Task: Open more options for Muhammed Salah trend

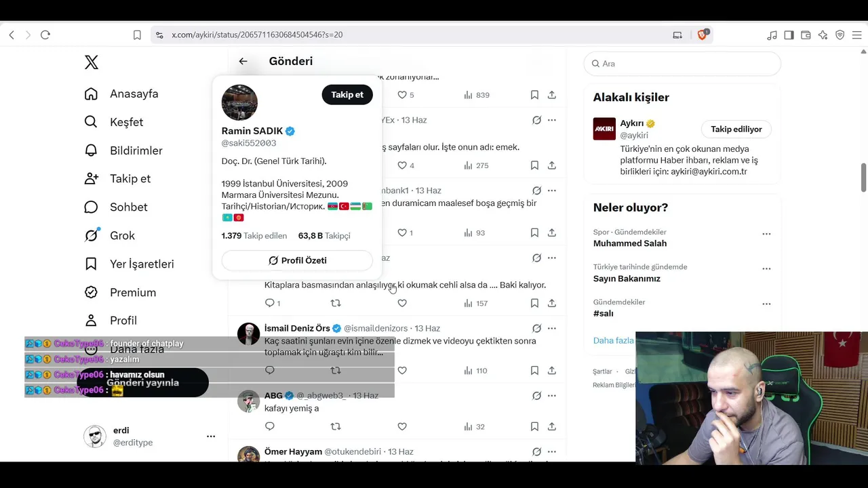Action: pos(766,234)
